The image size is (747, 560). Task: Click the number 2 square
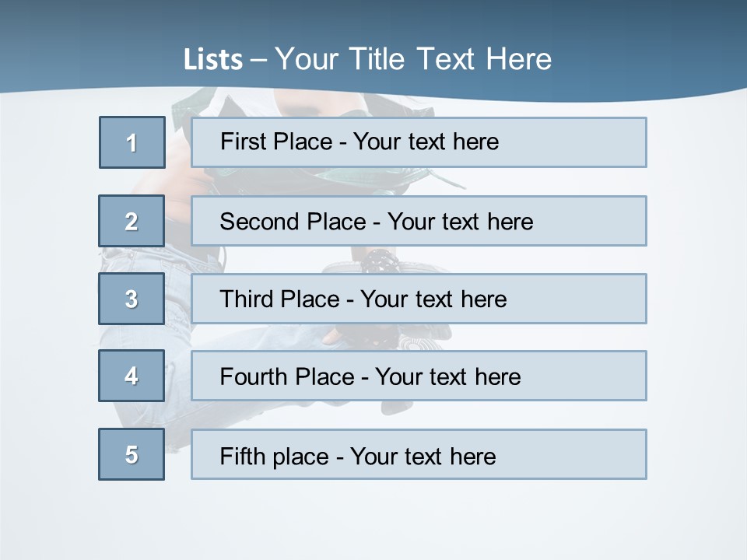pyautogui.click(x=132, y=221)
